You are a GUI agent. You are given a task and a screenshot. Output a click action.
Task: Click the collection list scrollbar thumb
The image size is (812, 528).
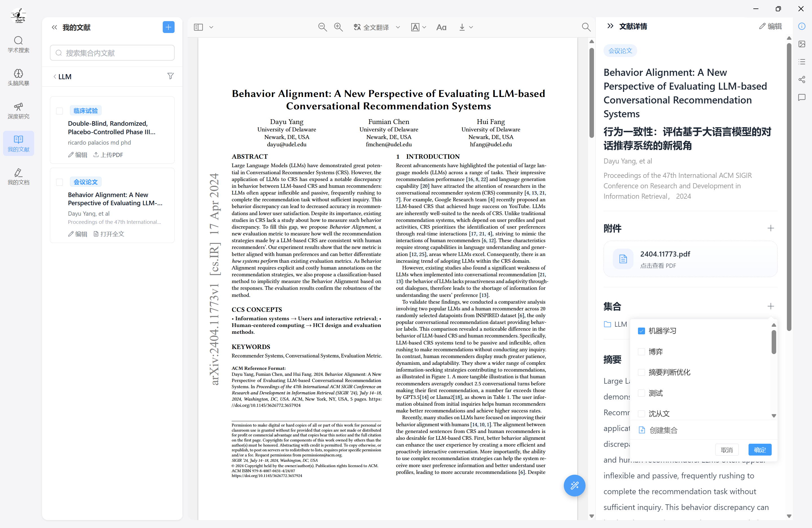click(773, 342)
